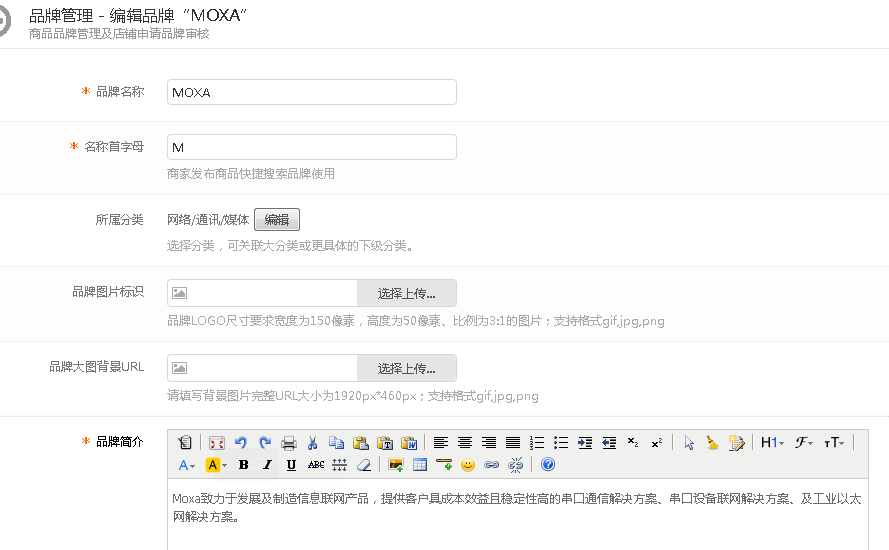Open the text color dropdown
Viewport: 889px width, 550px height.
(x=187, y=466)
